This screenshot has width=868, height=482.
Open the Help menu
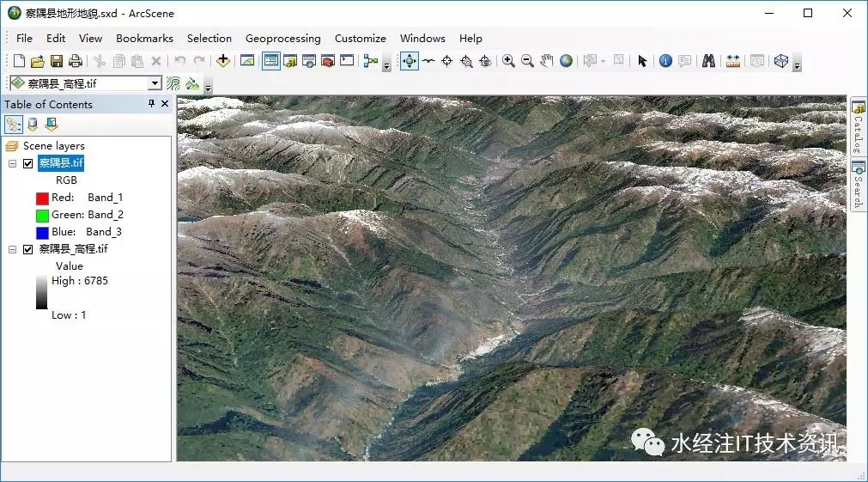[470, 38]
